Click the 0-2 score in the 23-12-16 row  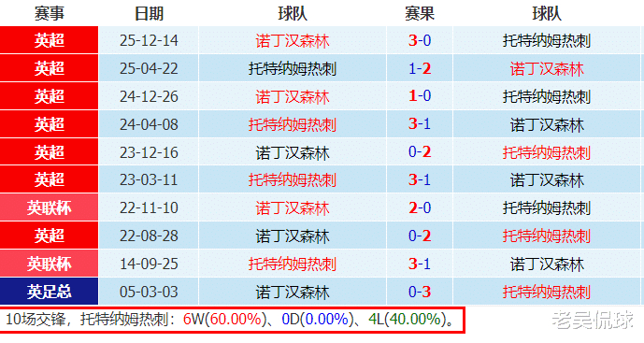click(x=420, y=152)
